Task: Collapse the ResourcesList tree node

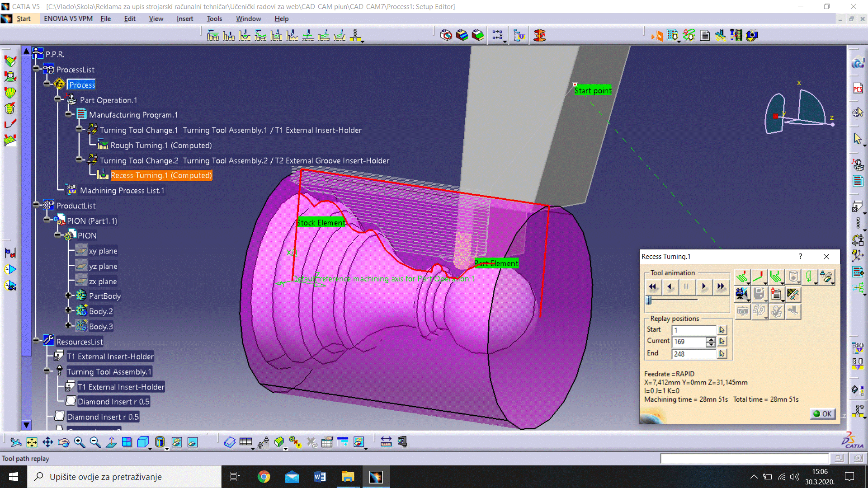Action: click(36, 341)
